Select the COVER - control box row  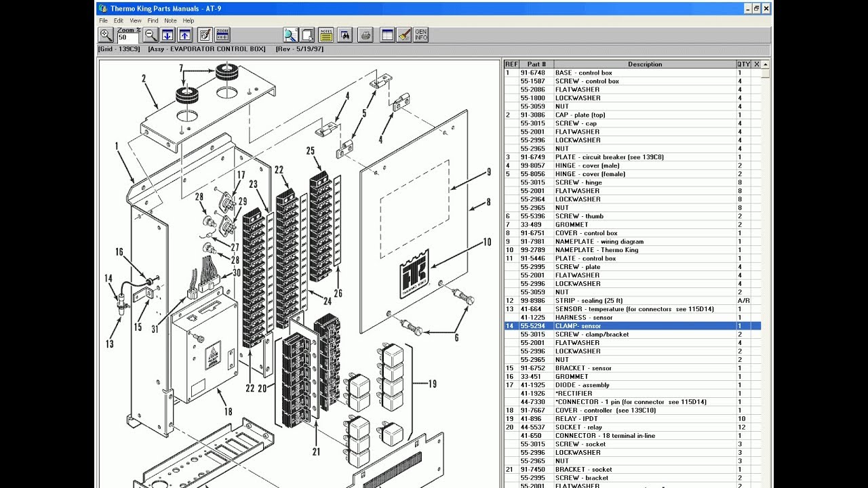pos(633,233)
